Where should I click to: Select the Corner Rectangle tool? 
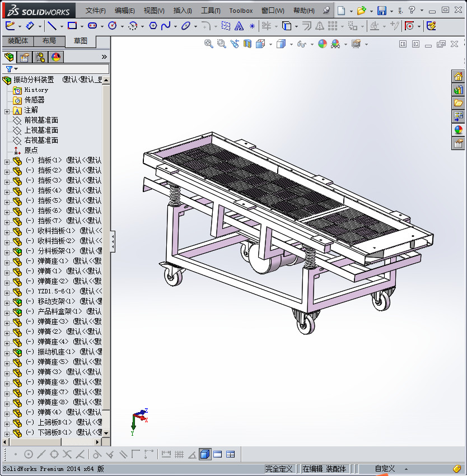72,26
